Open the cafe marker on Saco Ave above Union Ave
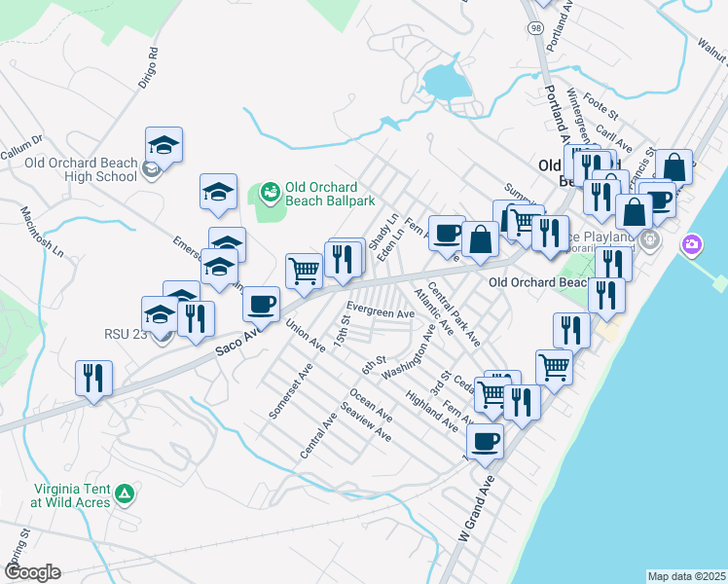The height and width of the screenshot is (584, 728). click(x=262, y=308)
